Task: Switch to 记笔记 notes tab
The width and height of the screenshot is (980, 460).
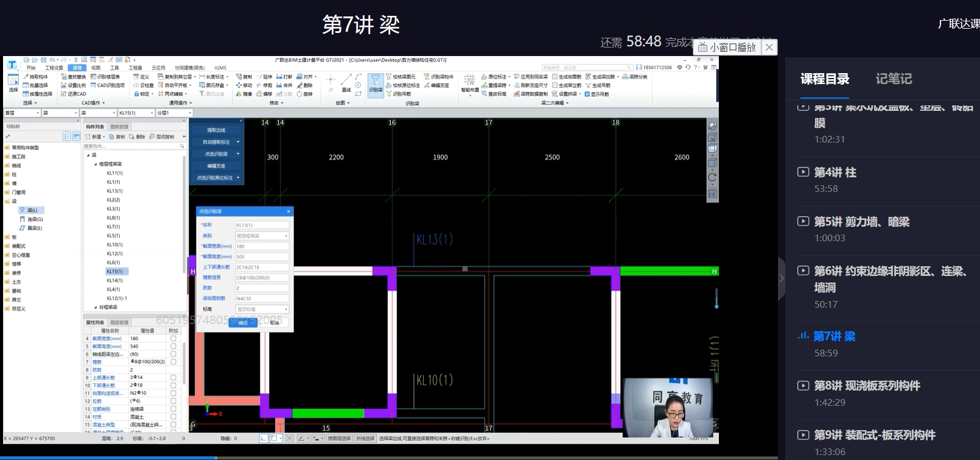Action: click(x=894, y=79)
